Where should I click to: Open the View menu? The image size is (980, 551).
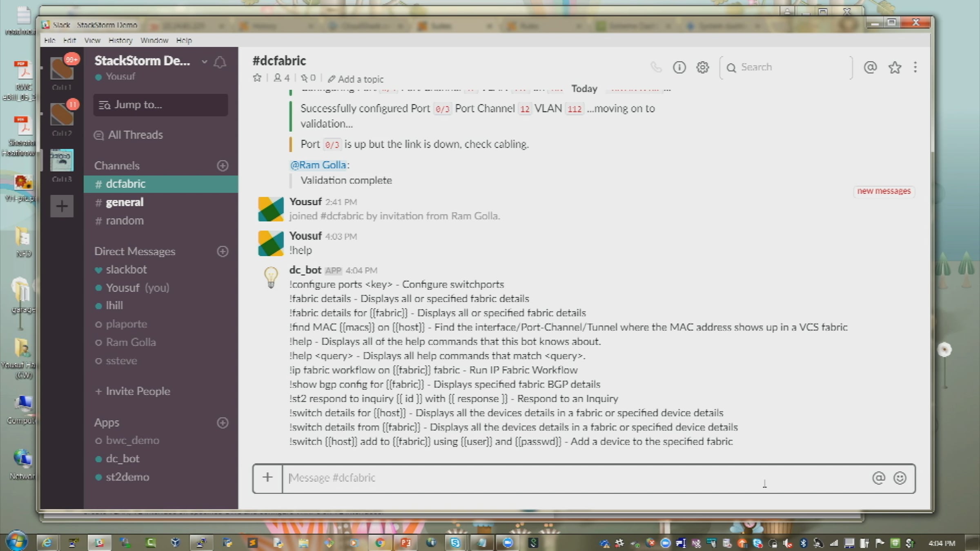tap(92, 40)
